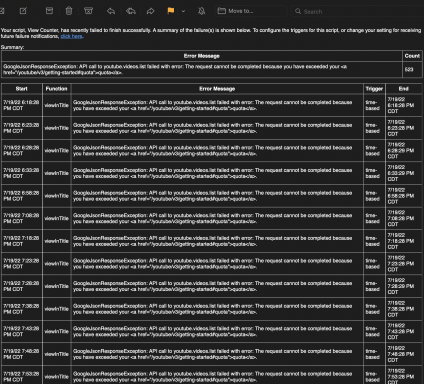Viewport: 424px width, 384px height.
Task: Select start time 7/19/22 6:23:28 PM CDT
Action: [21, 128]
